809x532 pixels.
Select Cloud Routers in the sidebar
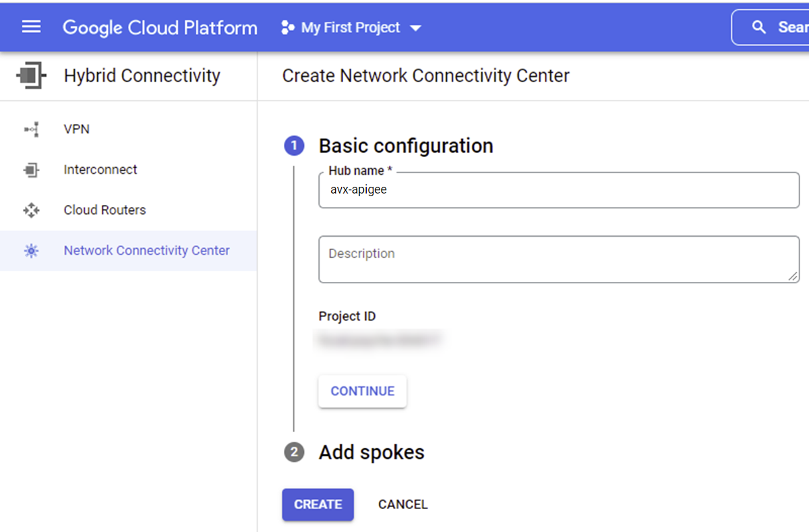(104, 210)
